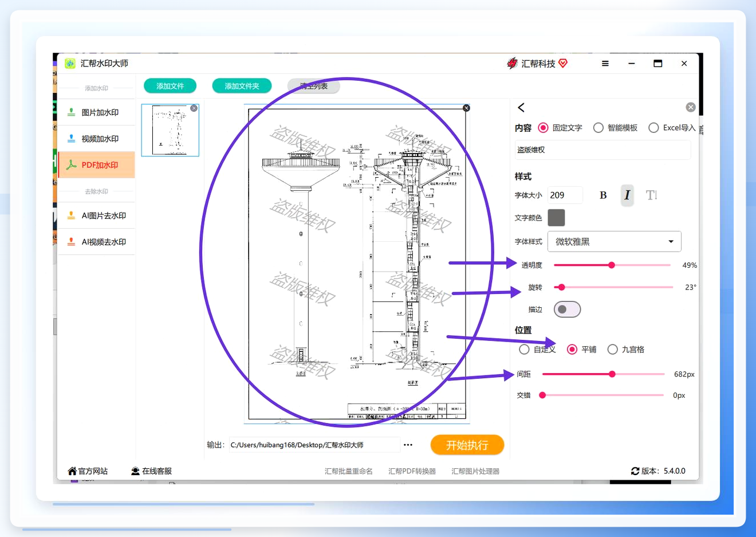756x537 pixels.
Task: Click the PDF加水印 Acrobat icon
Action: [x=71, y=165]
